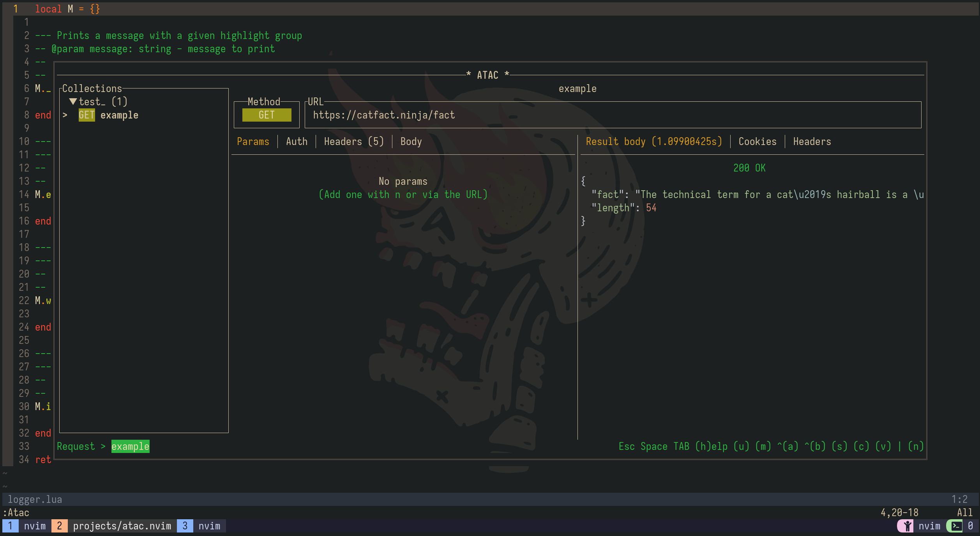Click the nvim label beside the person icon

click(929, 526)
